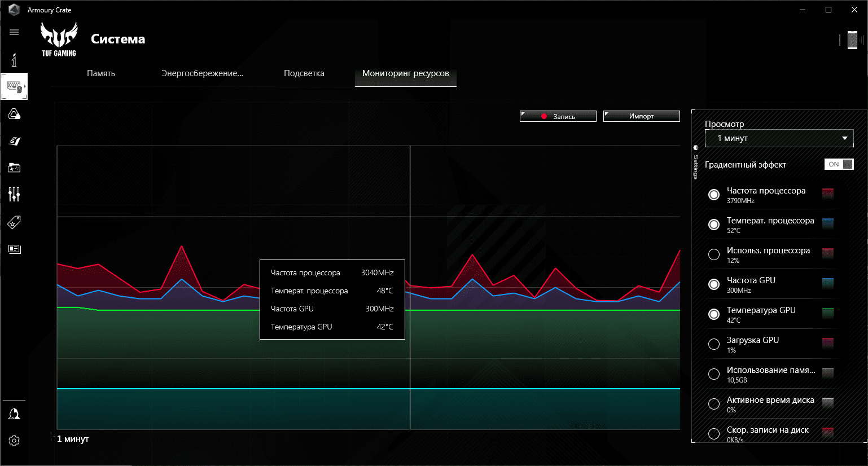This screenshot has width=868, height=466.
Task: Click the 52°C processor temperature value
Action: click(734, 231)
